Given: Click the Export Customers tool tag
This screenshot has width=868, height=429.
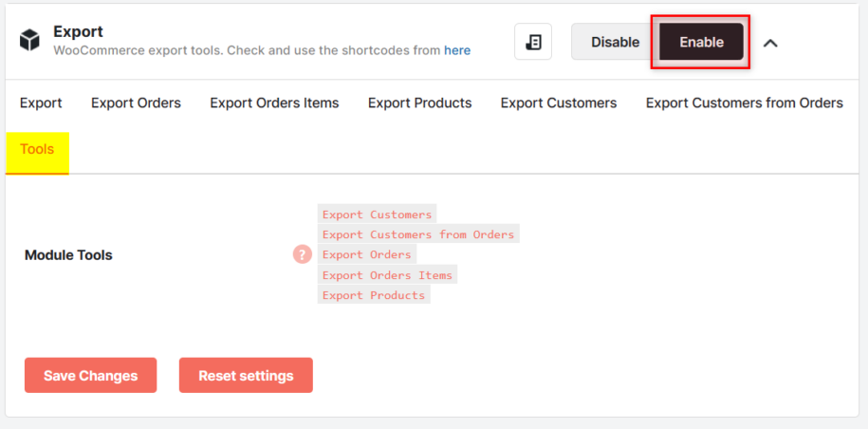Looking at the screenshot, I should coord(377,214).
